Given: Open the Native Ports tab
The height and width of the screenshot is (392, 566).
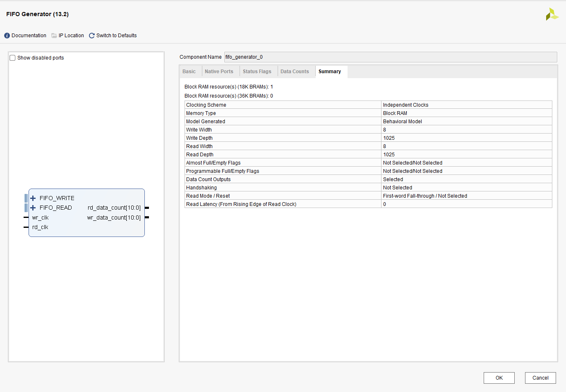Looking at the screenshot, I should click(219, 72).
